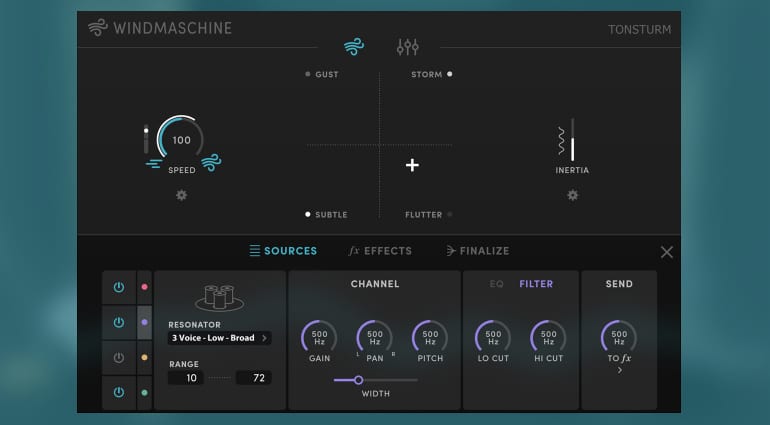Expand the chevron under TO fx

click(620, 370)
